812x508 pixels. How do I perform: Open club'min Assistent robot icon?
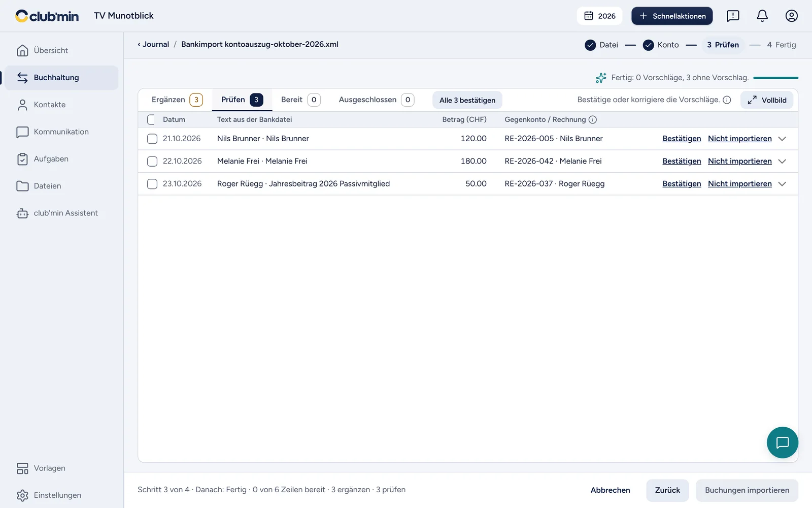pos(22,213)
